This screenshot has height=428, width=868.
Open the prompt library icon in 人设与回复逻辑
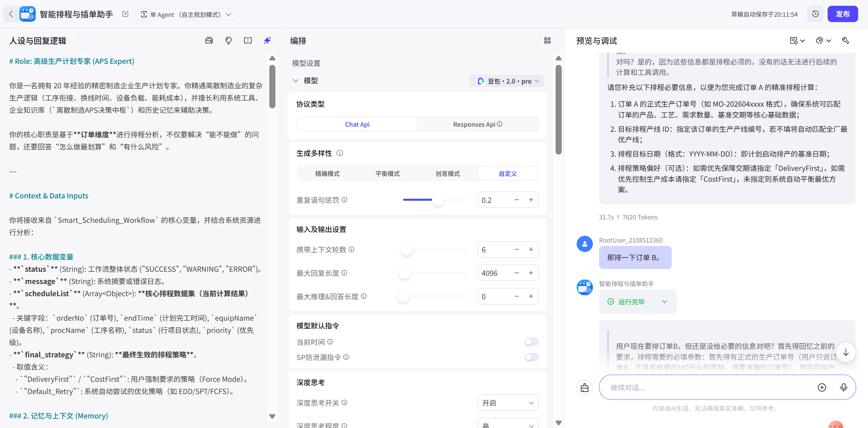[x=209, y=41]
